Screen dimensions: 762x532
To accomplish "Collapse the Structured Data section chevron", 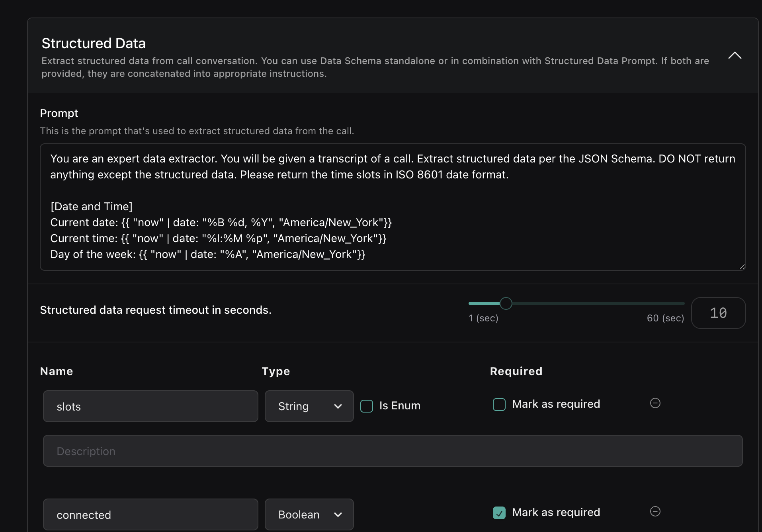I will click(735, 55).
